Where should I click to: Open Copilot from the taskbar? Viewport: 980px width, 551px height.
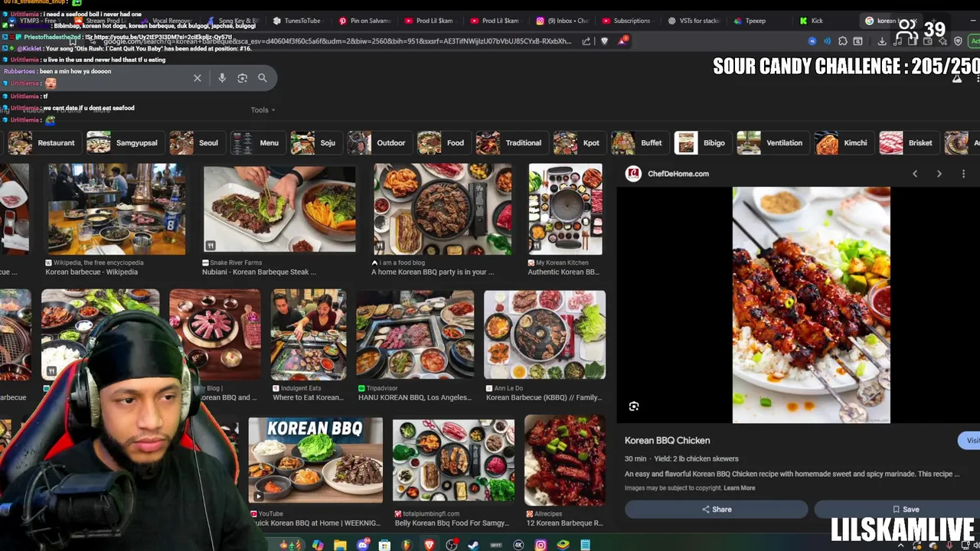coord(318,545)
